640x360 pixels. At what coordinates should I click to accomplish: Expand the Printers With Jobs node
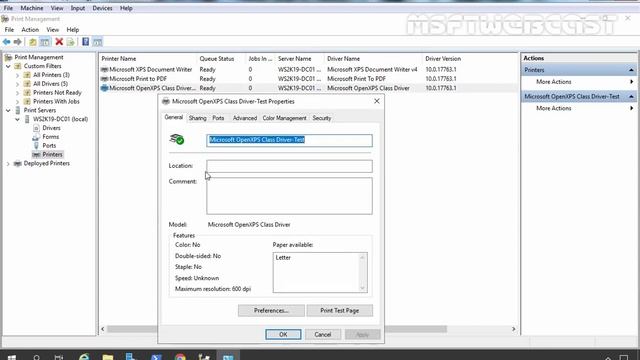click(17, 102)
